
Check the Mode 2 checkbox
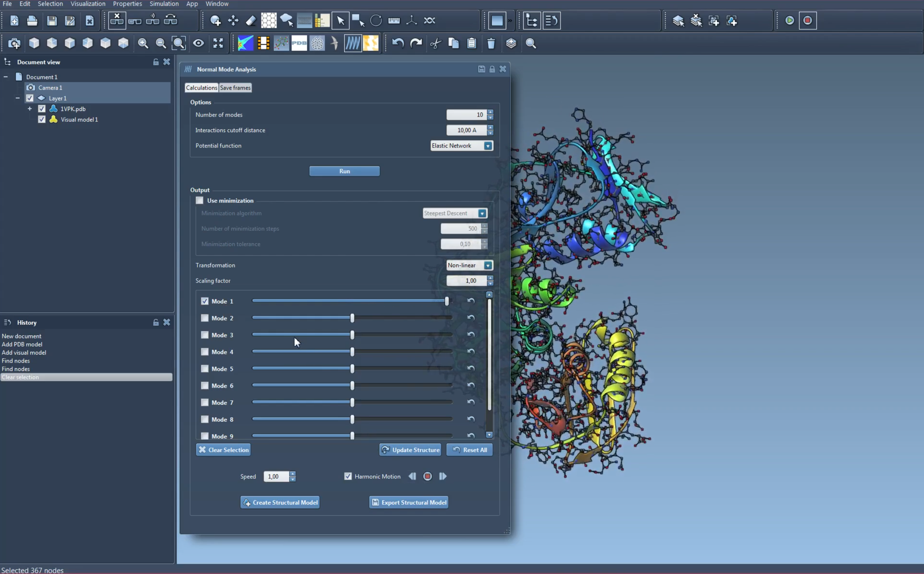point(205,318)
